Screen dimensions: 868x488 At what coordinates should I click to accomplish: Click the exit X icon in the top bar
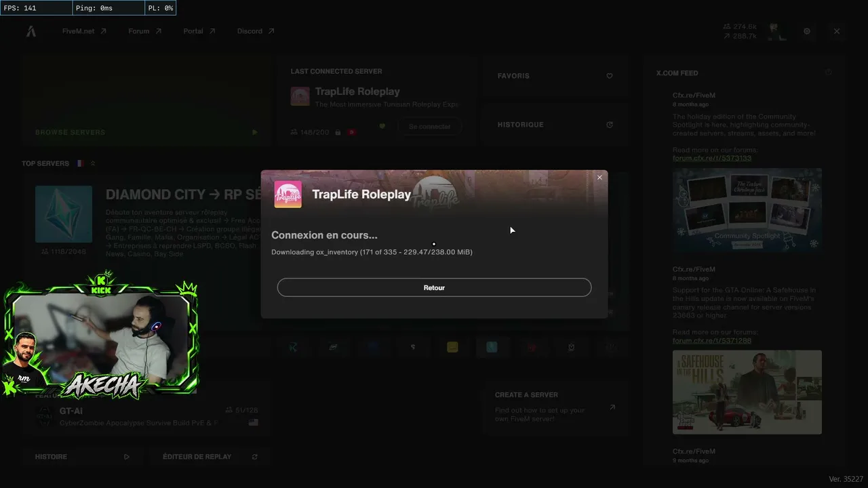click(x=837, y=31)
